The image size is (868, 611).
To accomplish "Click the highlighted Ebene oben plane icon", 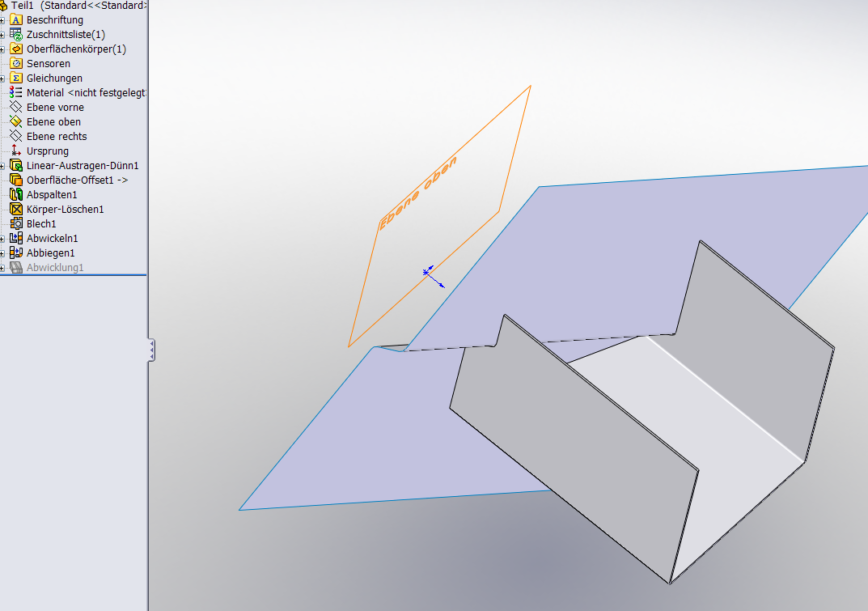I will [x=16, y=122].
